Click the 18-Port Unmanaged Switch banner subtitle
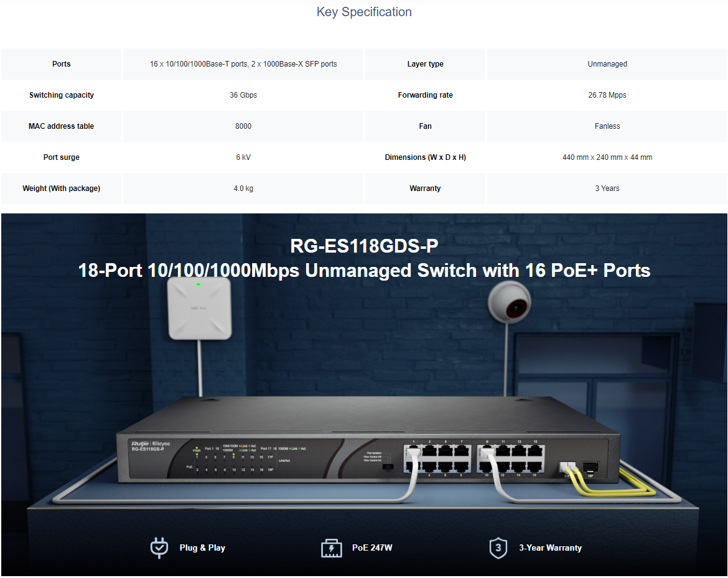728x578 pixels. coord(364,271)
